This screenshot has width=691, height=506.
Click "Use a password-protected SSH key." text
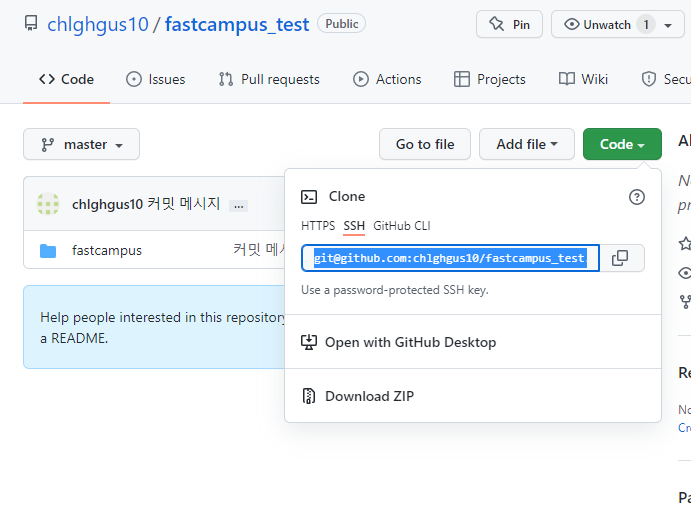395,290
